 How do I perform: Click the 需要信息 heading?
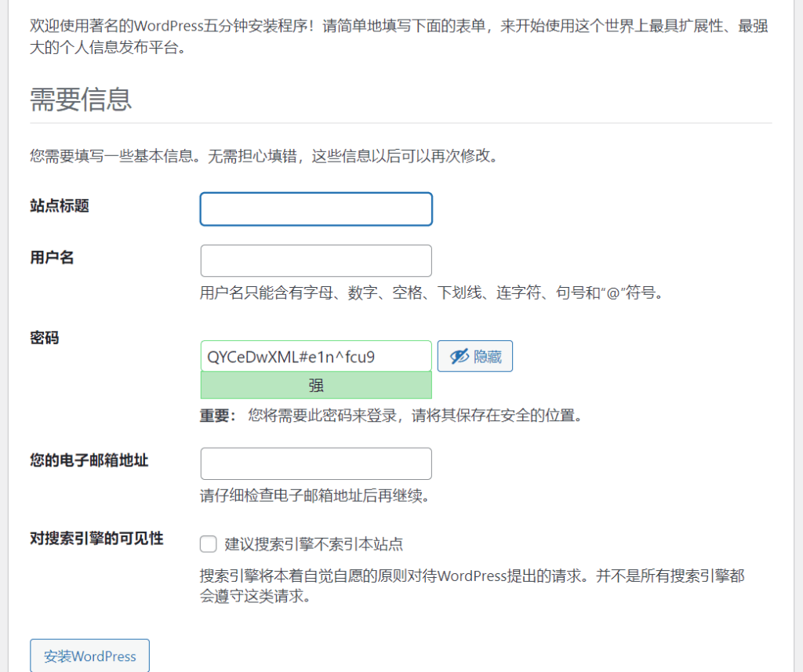click(81, 100)
